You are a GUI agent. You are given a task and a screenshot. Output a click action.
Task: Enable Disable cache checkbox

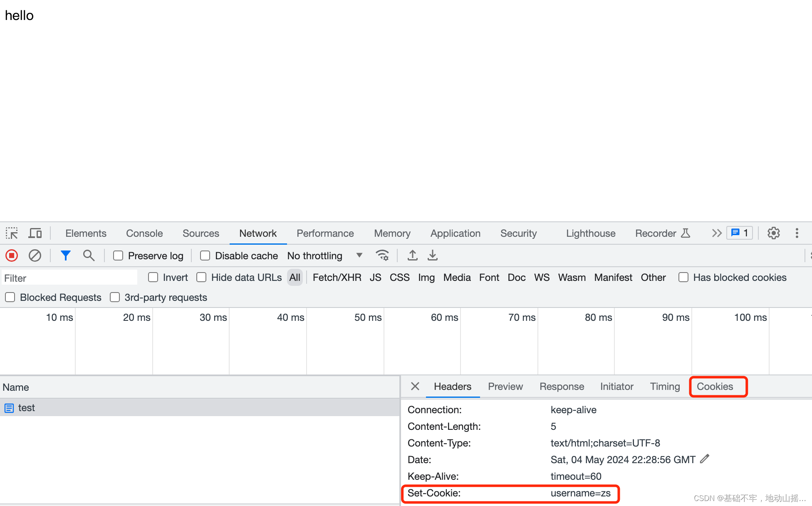[205, 255]
